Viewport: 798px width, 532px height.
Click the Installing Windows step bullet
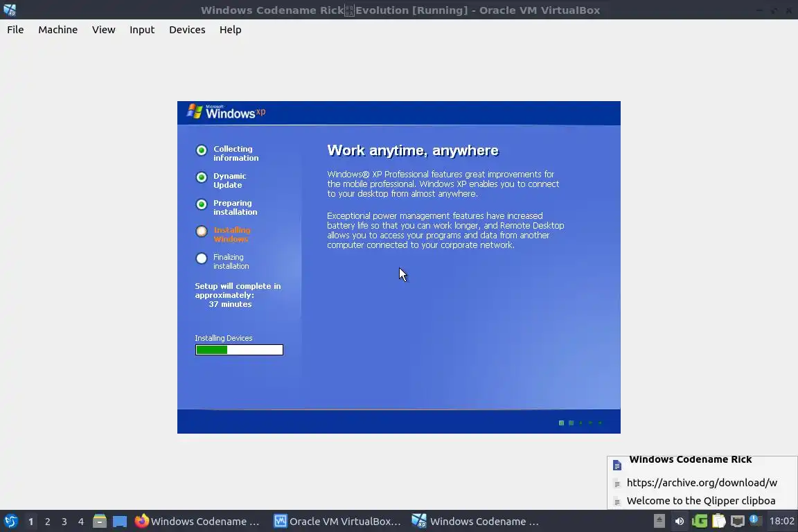tap(202, 231)
